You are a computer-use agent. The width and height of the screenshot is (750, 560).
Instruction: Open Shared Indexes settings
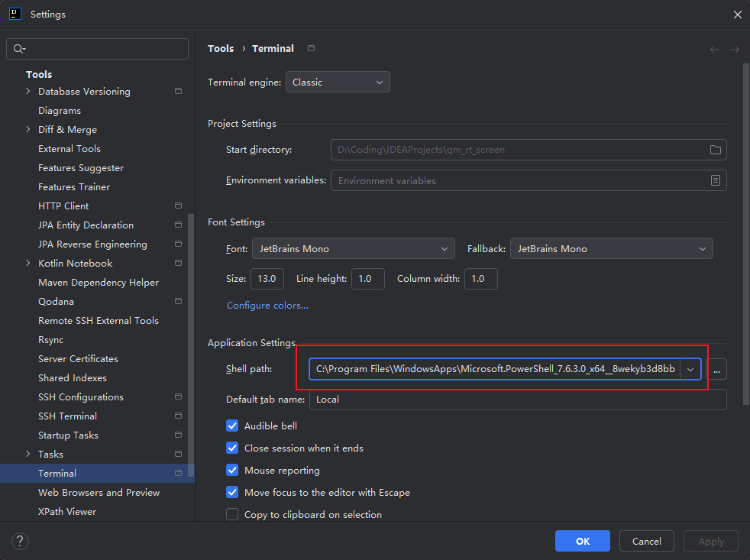tap(73, 378)
